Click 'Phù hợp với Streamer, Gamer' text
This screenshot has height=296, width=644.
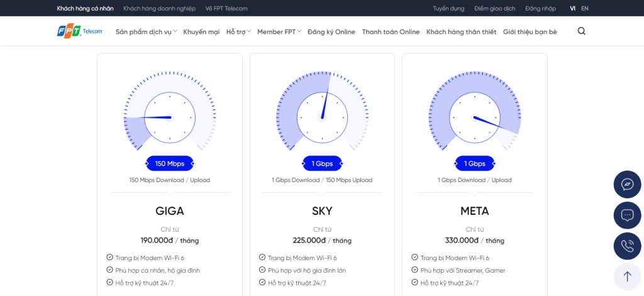click(x=463, y=271)
